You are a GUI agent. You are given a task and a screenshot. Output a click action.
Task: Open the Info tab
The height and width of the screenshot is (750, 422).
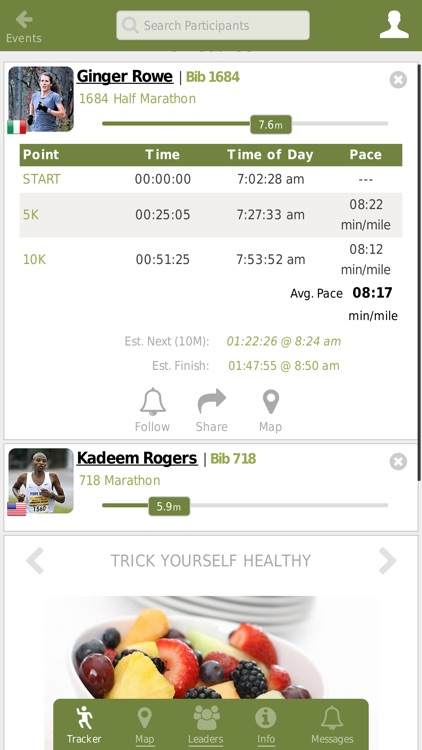coord(266,725)
